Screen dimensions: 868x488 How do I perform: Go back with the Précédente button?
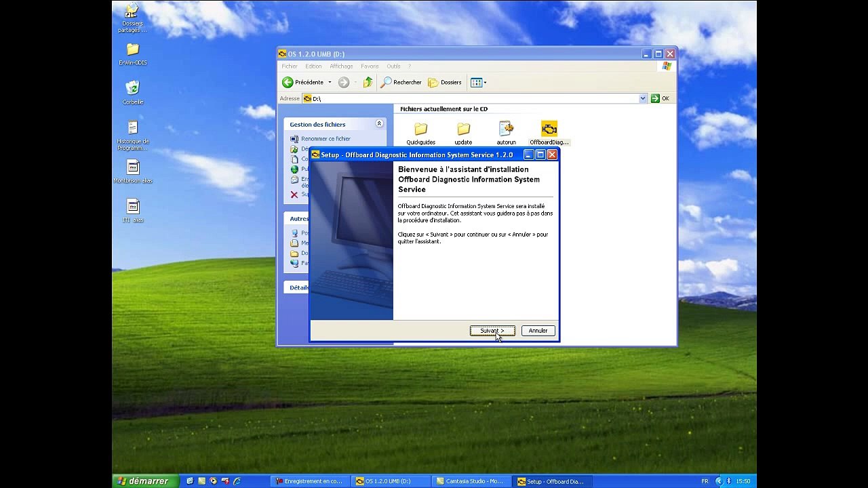(x=303, y=82)
